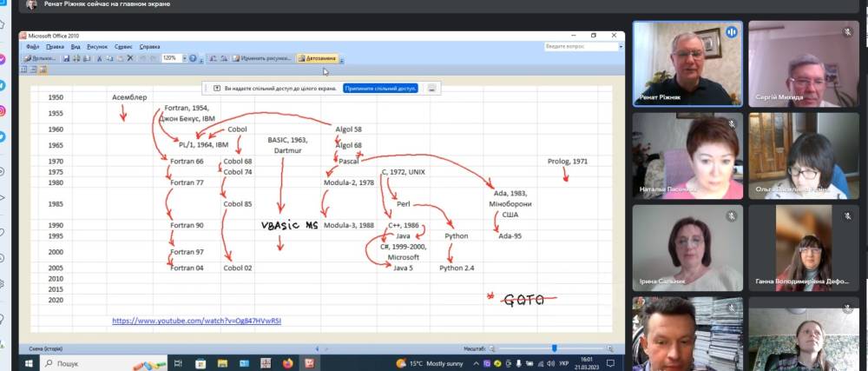Toggle the Автозамена button
This screenshot has height=371, width=868.
pyautogui.click(x=319, y=58)
